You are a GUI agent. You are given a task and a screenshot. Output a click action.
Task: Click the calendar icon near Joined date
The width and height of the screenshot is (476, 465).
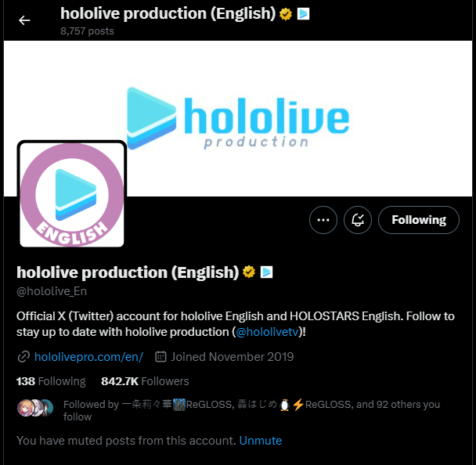pyautogui.click(x=160, y=357)
